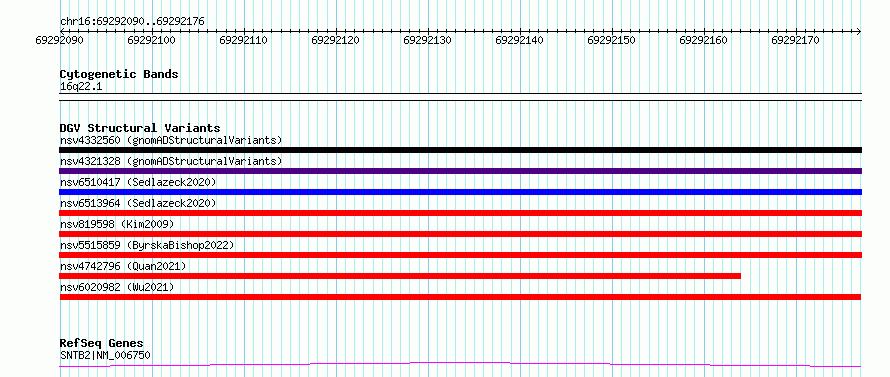Click the chr16:69292090..69292176 region label

click(x=132, y=22)
